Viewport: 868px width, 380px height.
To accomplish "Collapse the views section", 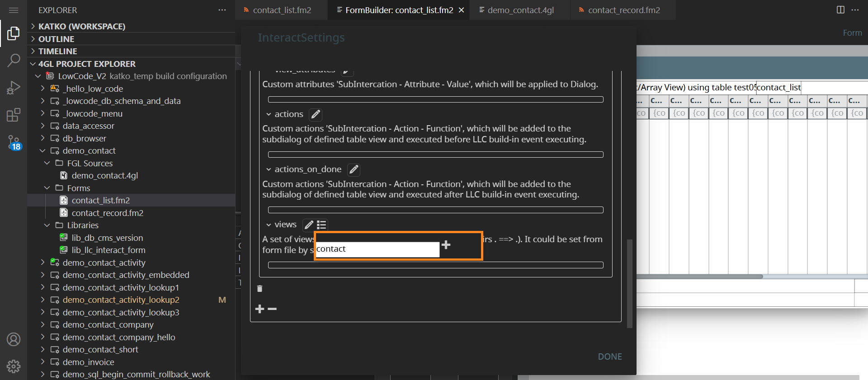I will tap(269, 225).
